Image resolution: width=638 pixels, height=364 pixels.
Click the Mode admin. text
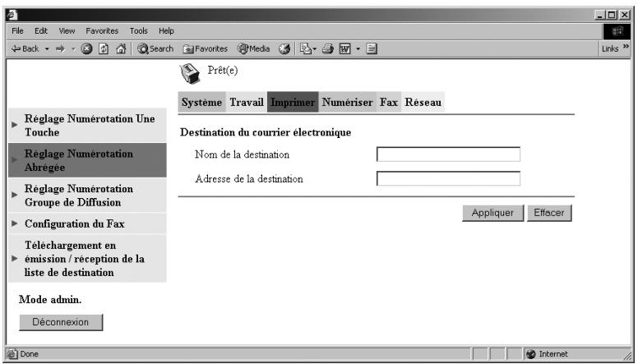50,300
